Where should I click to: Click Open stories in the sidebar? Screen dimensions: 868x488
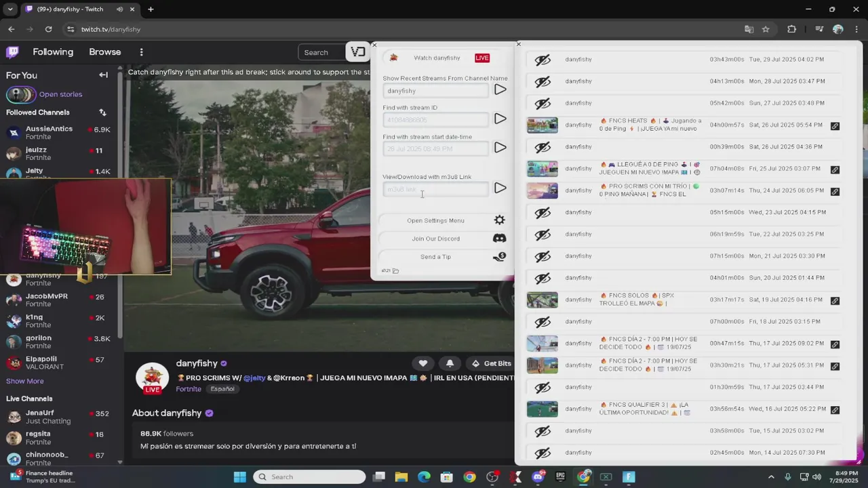coord(60,94)
